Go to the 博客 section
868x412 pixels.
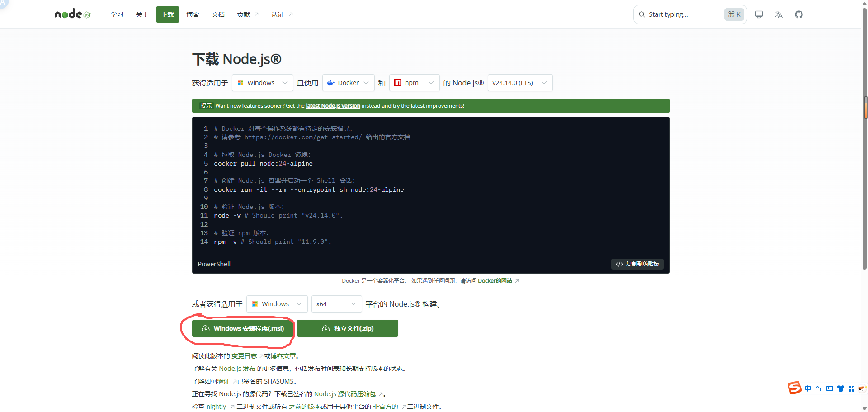click(193, 14)
